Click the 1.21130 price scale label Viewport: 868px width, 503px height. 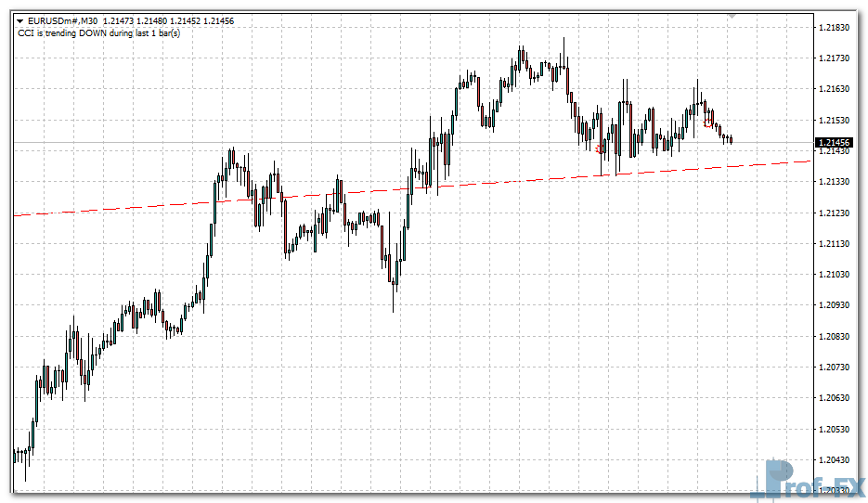point(836,244)
